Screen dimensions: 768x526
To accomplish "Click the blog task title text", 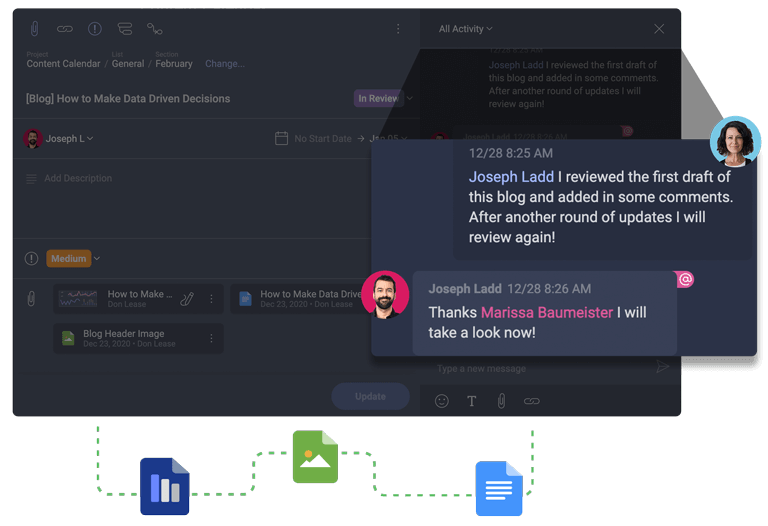I will point(128,98).
